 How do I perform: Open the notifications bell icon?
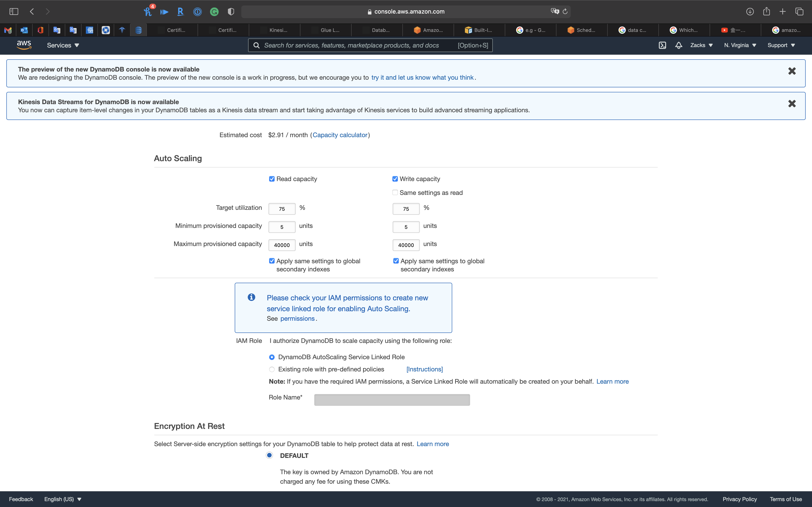[679, 45]
